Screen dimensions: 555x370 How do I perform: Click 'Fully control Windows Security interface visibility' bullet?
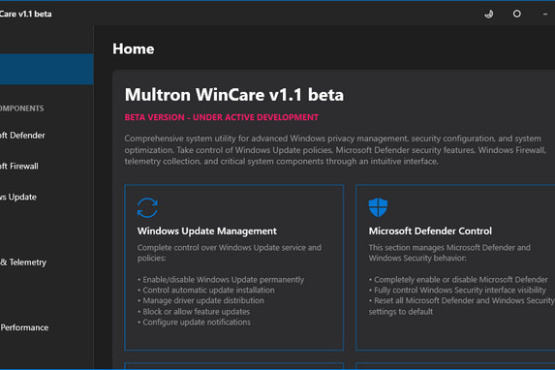457,290
